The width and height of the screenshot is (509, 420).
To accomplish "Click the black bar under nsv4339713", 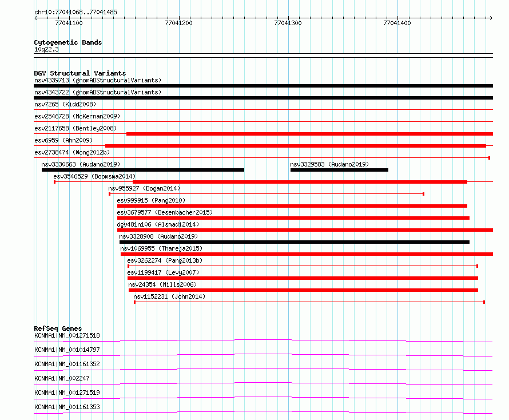I will pyautogui.click(x=263, y=86).
